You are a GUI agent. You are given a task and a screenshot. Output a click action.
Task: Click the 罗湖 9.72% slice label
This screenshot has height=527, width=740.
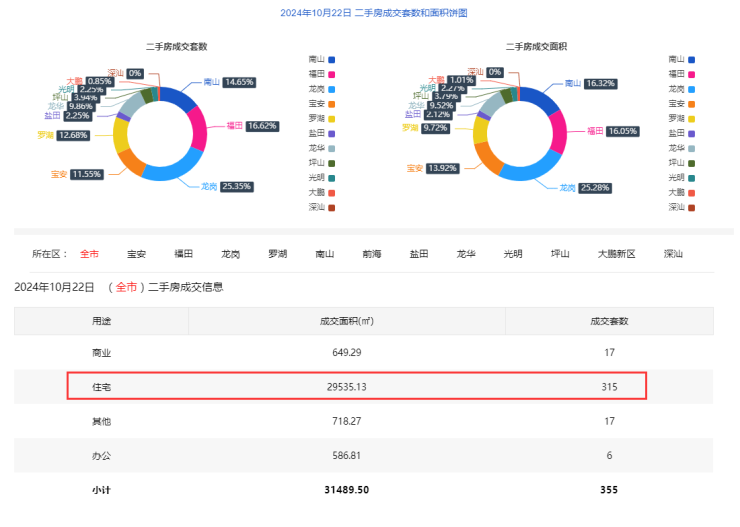[x=426, y=128]
